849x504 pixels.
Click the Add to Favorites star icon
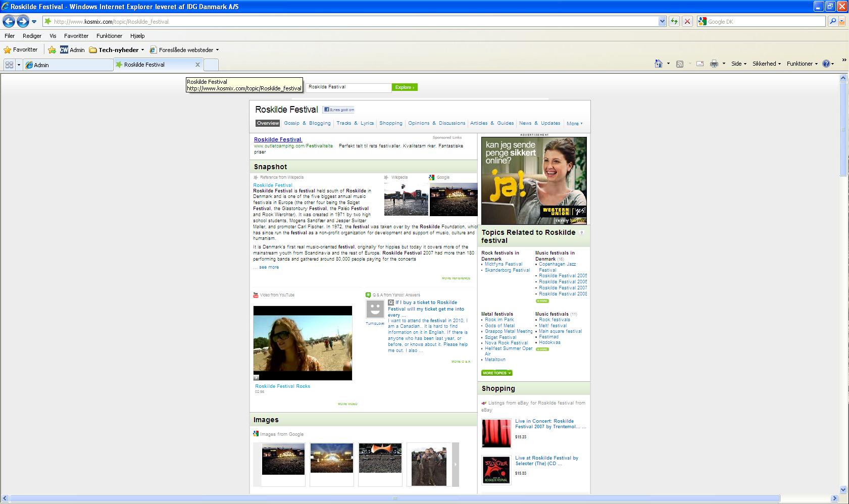pyautogui.click(x=52, y=49)
